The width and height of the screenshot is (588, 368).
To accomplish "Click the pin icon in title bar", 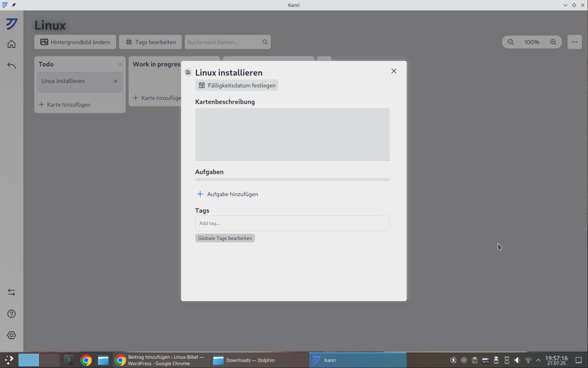I will (14, 5).
